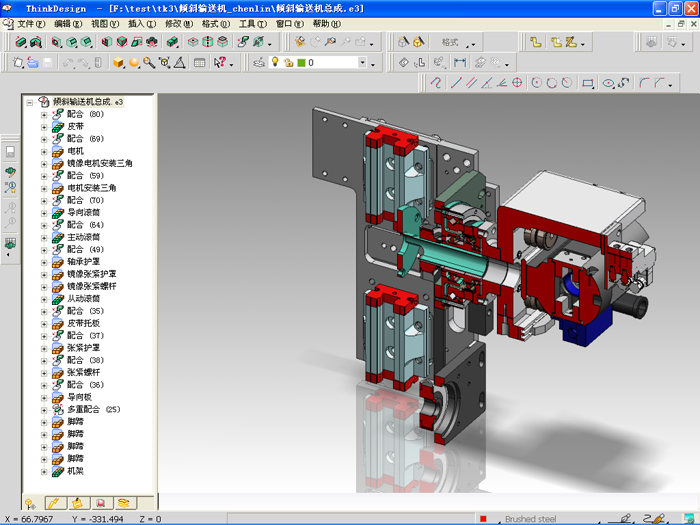Click the new document toolbar icon
The image size is (700, 525).
pyautogui.click(x=19, y=62)
